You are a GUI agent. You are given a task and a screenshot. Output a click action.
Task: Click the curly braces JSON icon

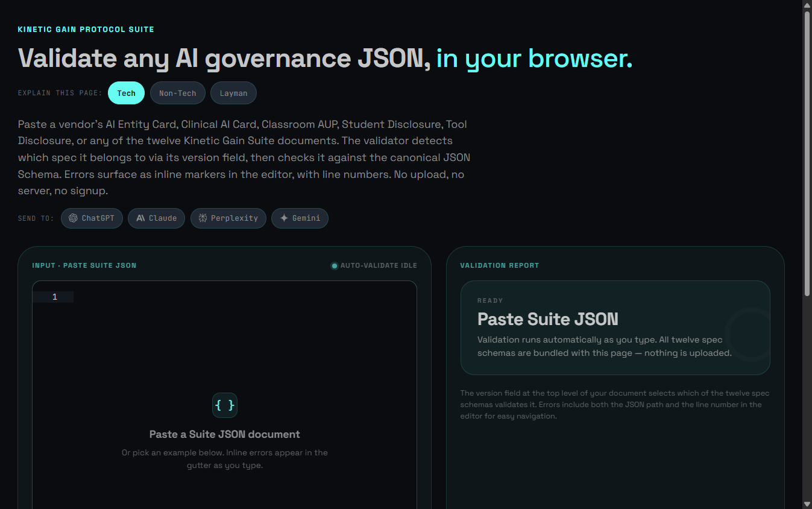[x=225, y=405]
